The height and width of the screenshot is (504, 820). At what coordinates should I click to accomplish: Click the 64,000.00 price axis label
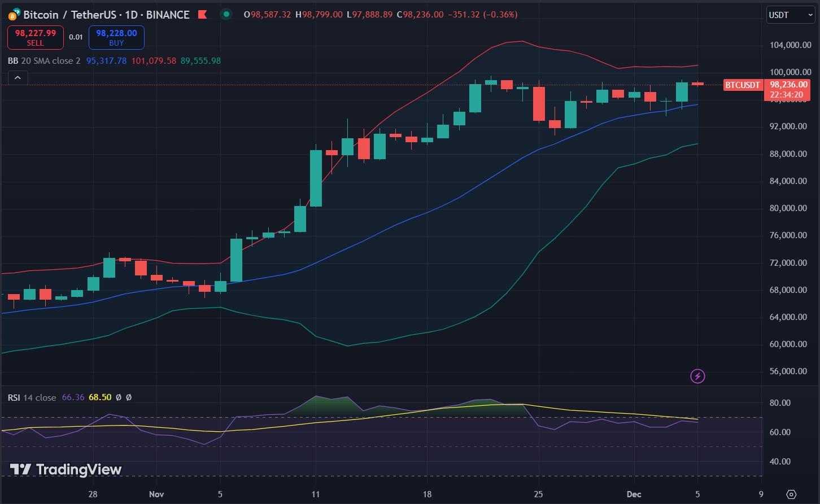pos(789,317)
